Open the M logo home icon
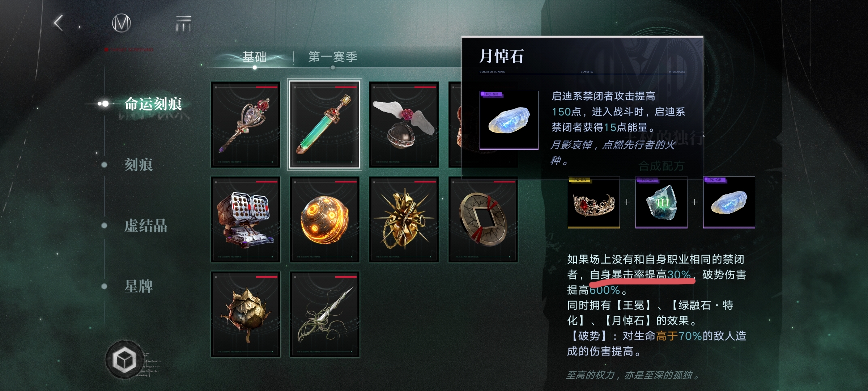The width and height of the screenshot is (868, 391). (x=121, y=24)
